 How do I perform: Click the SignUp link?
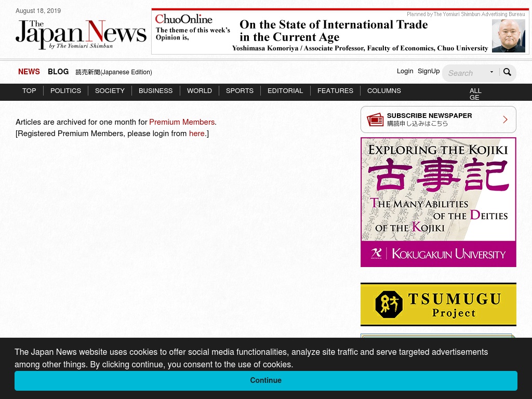pos(429,71)
